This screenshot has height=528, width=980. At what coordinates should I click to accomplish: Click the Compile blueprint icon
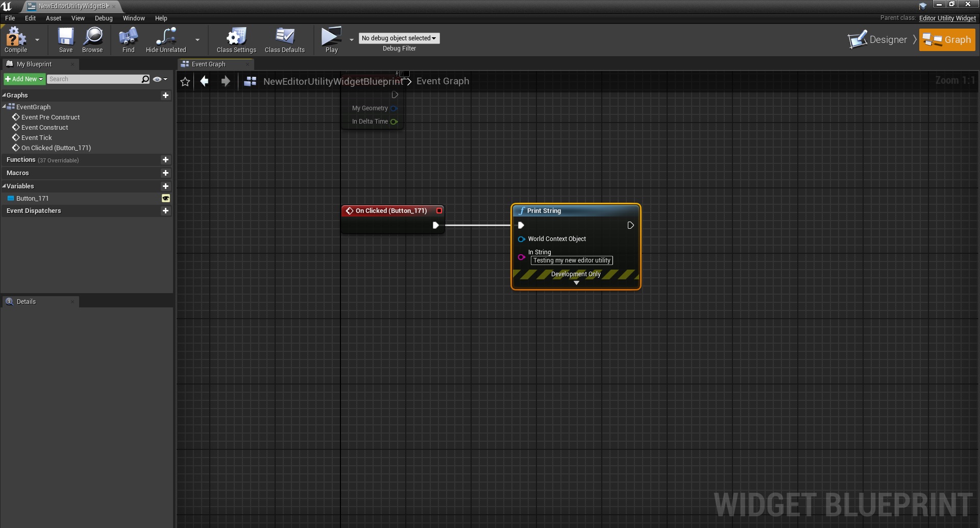pyautogui.click(x=15, y=37)
